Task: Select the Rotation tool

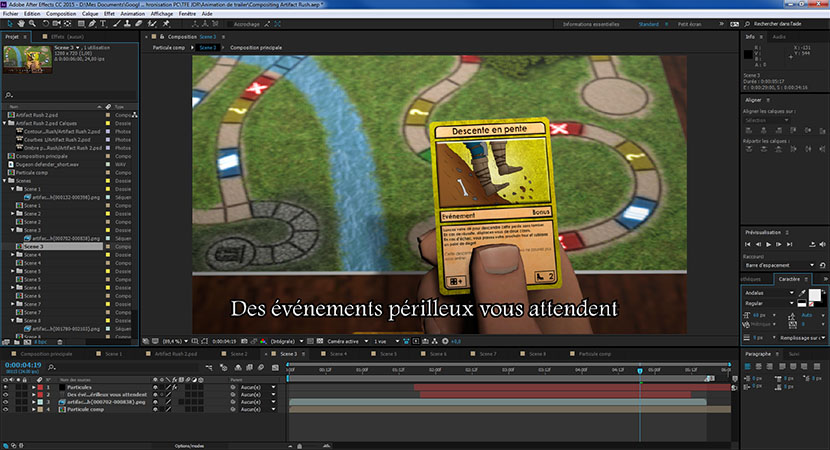Action: tap(46, 24)
